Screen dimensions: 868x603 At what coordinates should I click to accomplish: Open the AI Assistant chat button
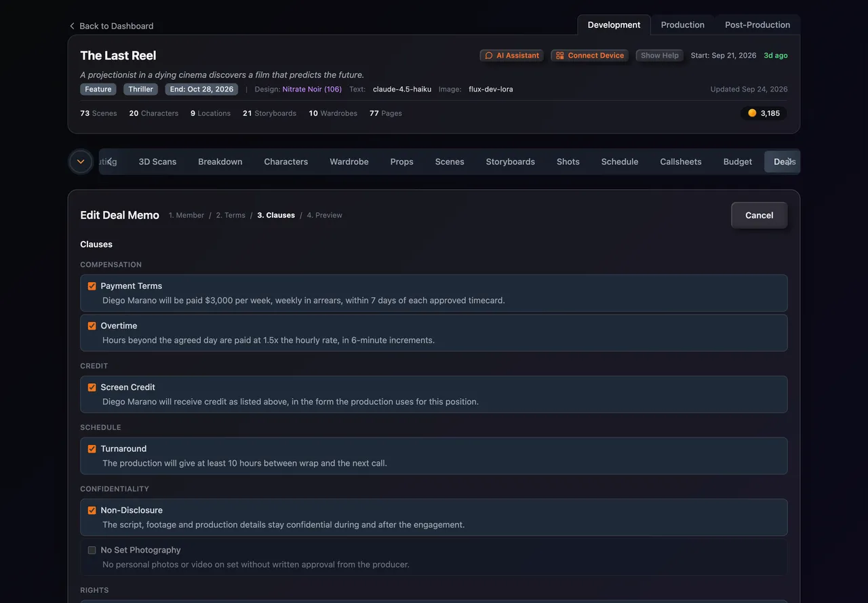511,56
